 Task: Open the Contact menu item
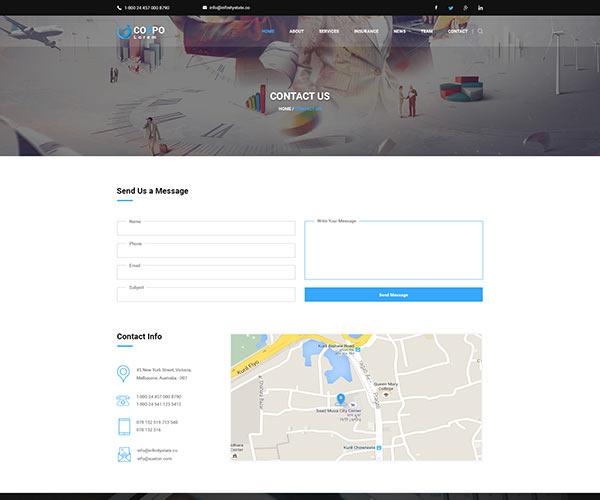click(458, 31)
